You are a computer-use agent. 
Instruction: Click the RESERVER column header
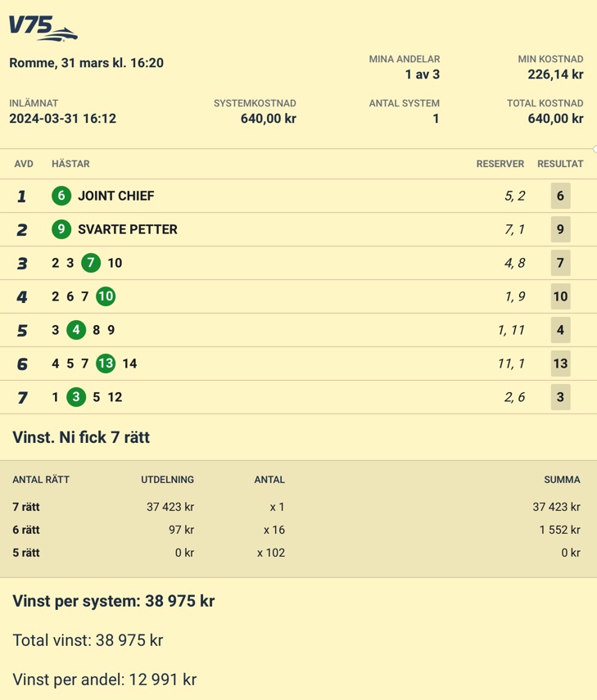pyautogui.click(x=500, y=164)
